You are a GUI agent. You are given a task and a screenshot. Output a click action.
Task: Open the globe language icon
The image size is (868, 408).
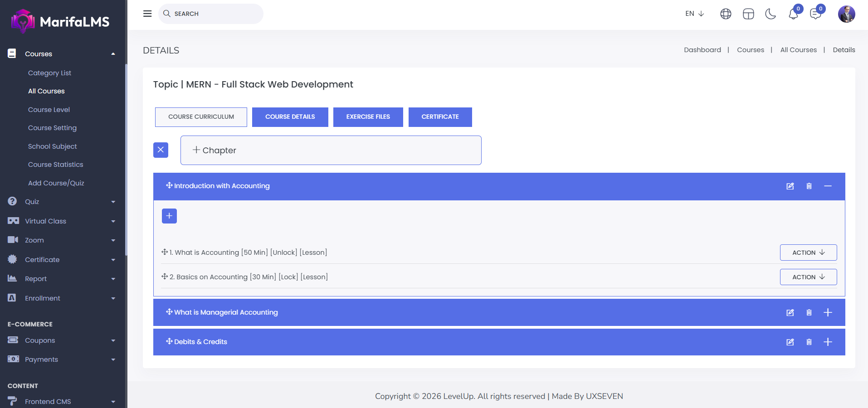(x=726, y=14)
